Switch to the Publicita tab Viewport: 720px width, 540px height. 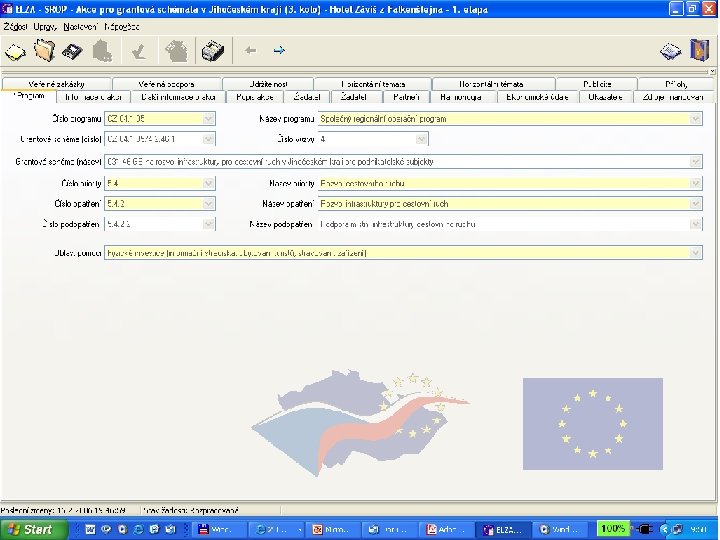(x=597, y=84)
